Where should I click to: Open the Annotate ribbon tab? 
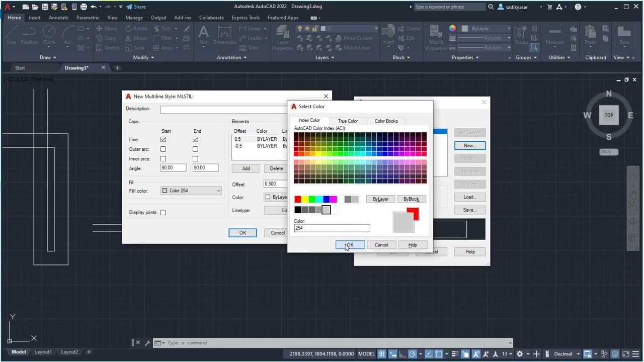pos(58,18)
